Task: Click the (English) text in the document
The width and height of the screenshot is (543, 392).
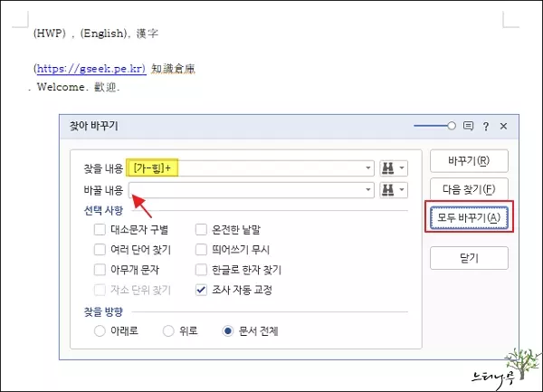Action: [x=103, y=33]
